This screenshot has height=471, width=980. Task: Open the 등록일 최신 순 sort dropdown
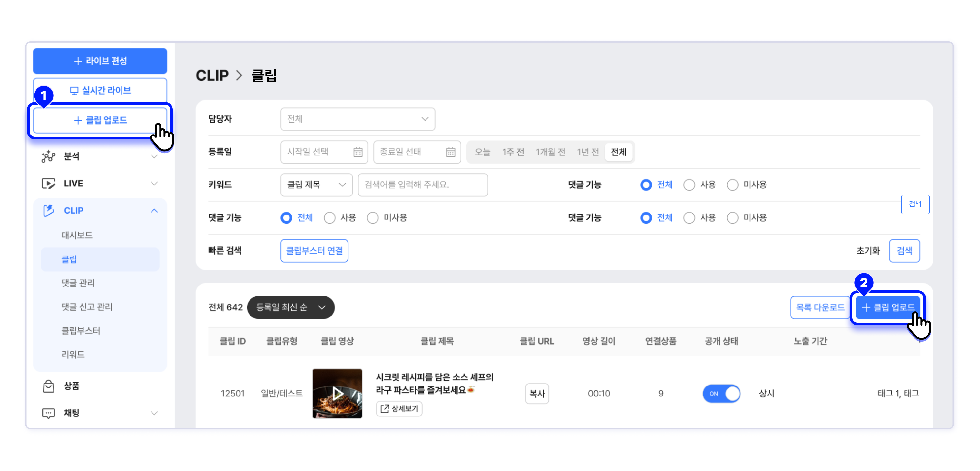pos(291,307)
